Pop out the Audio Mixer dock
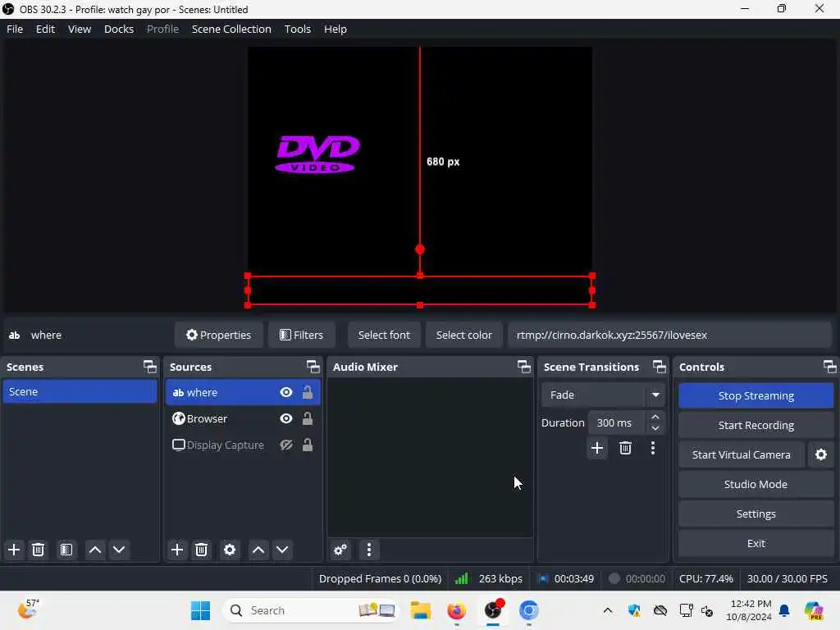Screen dimensions: 840x630 (x=524, y=367)
